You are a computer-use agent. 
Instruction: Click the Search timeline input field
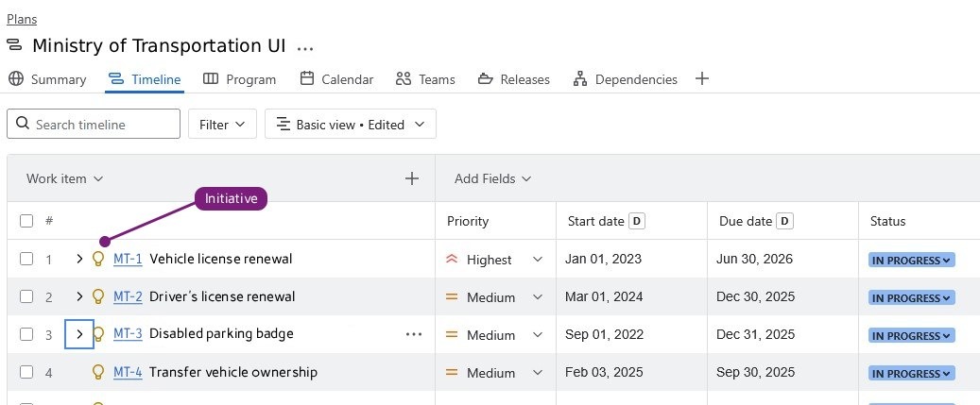(x=94, y=124)
